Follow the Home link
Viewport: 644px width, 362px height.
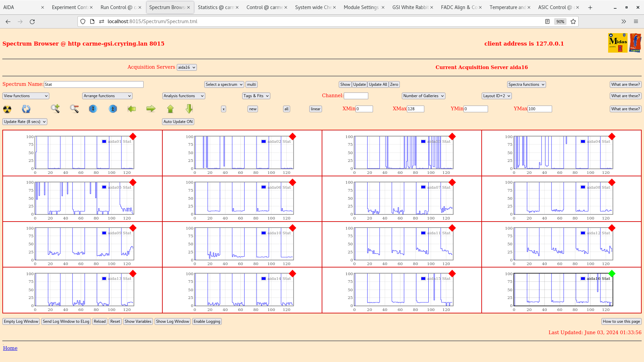10,348
